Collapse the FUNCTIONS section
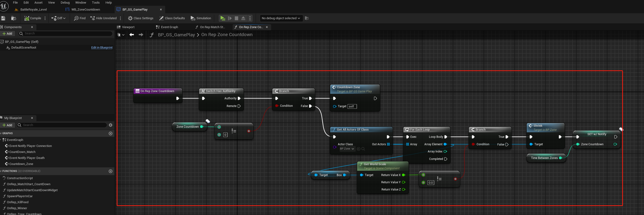 (1, 171)
